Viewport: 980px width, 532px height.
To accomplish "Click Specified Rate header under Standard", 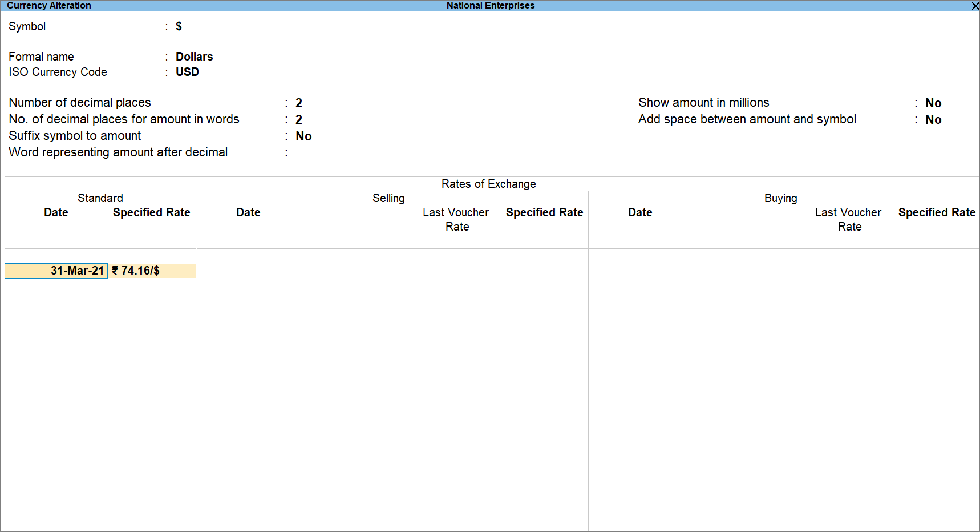I will click(151, 212).
